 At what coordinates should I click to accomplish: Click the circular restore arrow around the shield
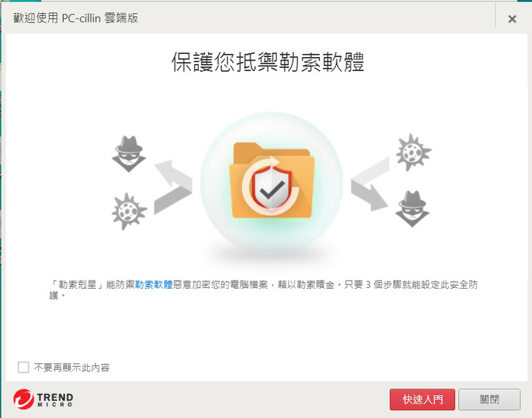270,186
